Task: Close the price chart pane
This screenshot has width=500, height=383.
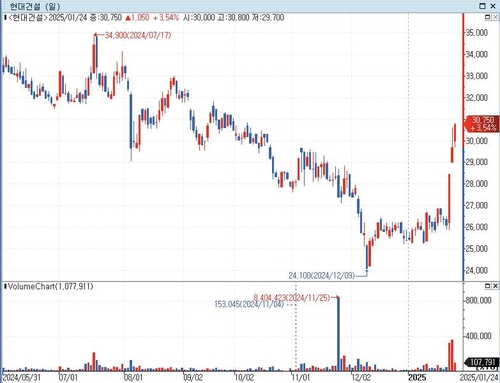Action: [x=495, y=17]
